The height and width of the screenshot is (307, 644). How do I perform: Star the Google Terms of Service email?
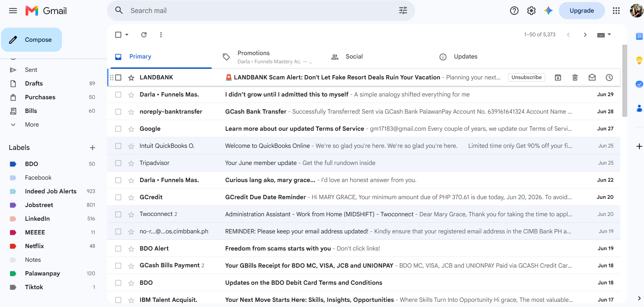click(x=131, y=129)
